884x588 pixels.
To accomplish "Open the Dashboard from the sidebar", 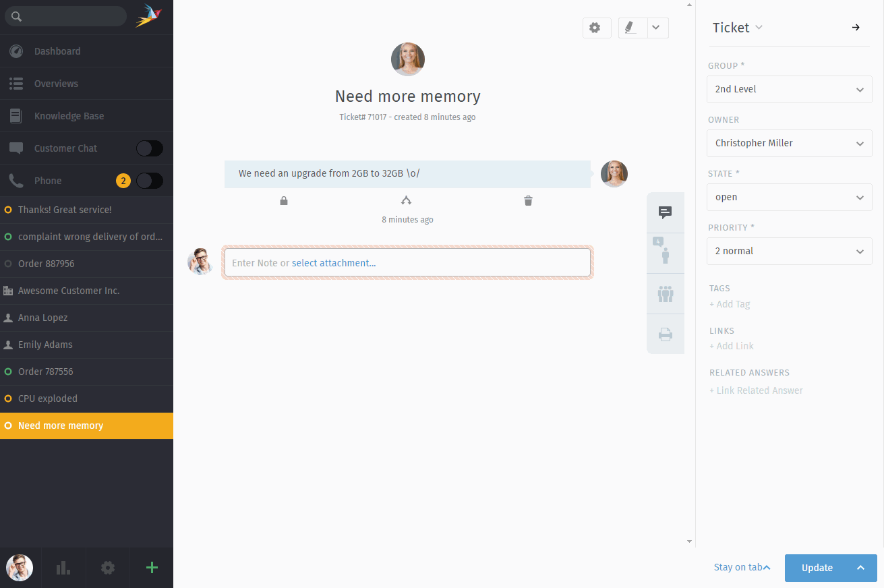I will coord(57,51).
